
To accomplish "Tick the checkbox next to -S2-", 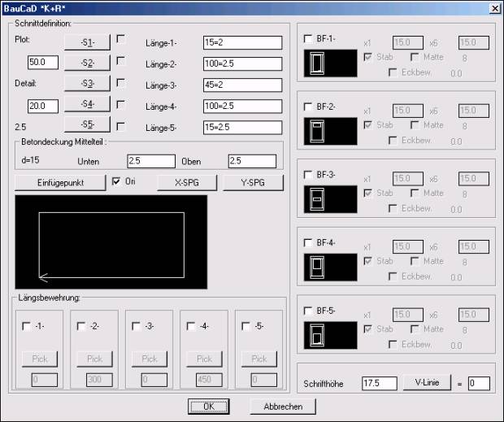I will click(x=120, y=61).
